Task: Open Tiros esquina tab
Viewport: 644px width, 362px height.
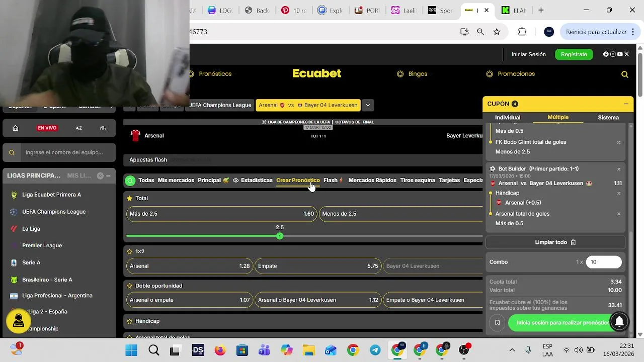Action: (x=418, y=180)
